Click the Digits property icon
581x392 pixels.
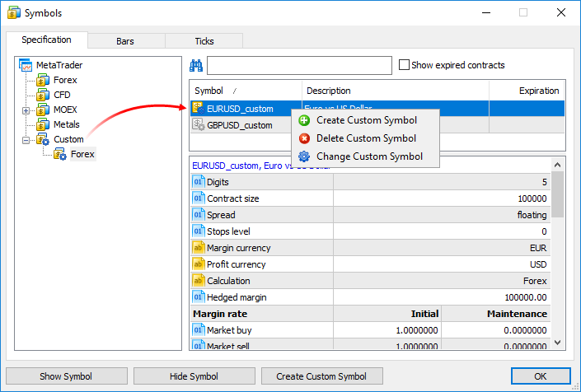tap(199, 182)
